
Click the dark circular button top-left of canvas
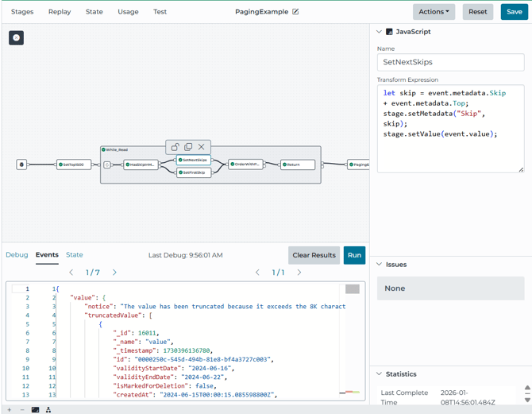point(16,38)
